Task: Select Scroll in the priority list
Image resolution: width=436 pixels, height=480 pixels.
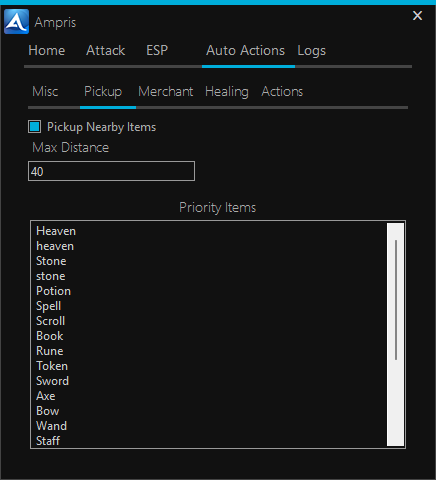Action: 50,321
